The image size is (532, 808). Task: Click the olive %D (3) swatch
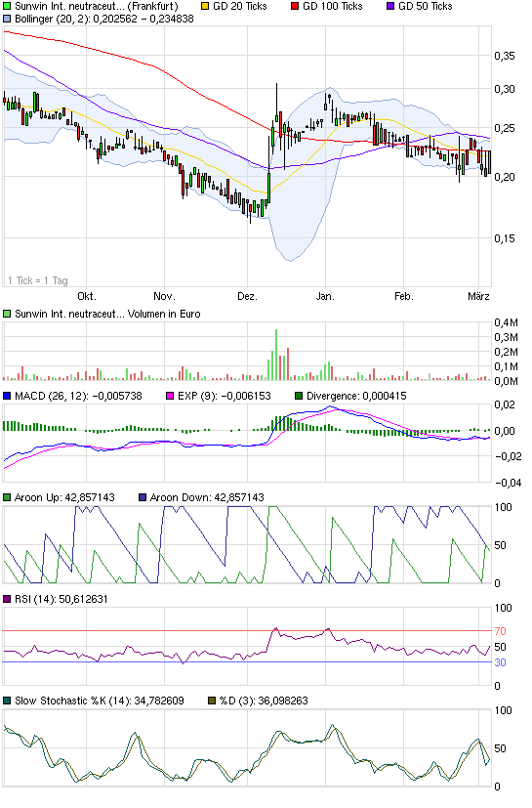pos(212,701)
